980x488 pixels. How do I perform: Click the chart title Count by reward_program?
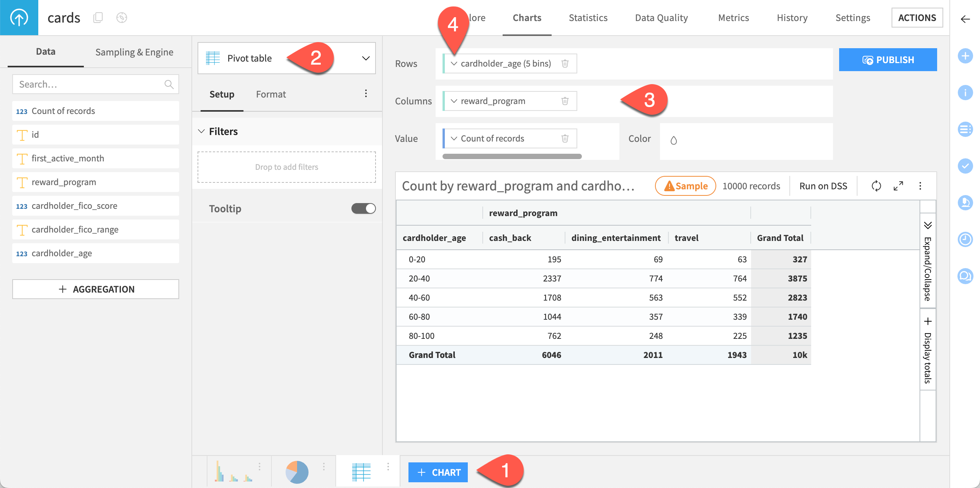518,186
